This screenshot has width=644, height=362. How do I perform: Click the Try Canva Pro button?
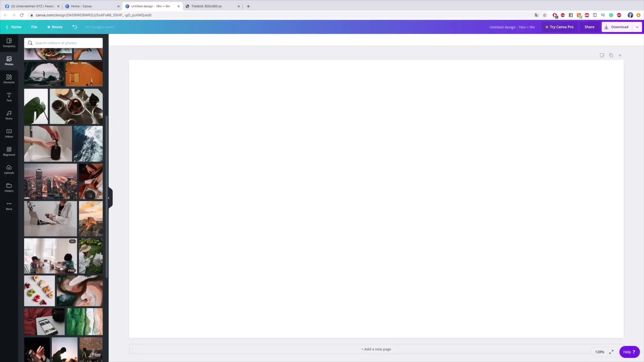[x=559, y=27]
